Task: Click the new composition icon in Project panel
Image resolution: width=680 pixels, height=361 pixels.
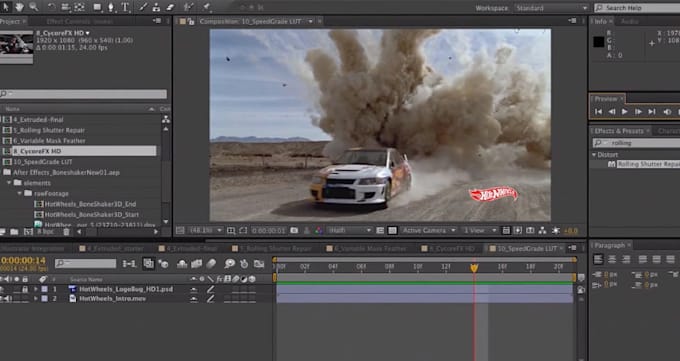Action: coord(28,232)
